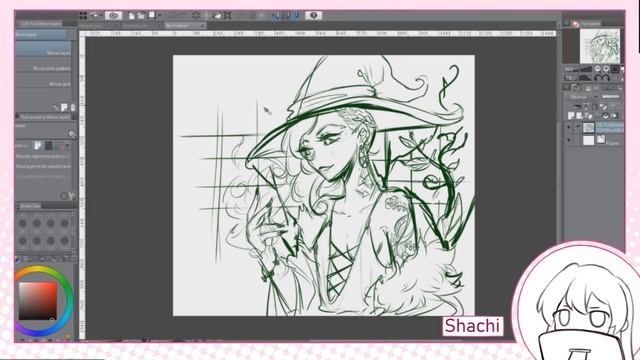Toggle the third blue snap icon
Screen dimensions: 640x360
coord(298,16)
